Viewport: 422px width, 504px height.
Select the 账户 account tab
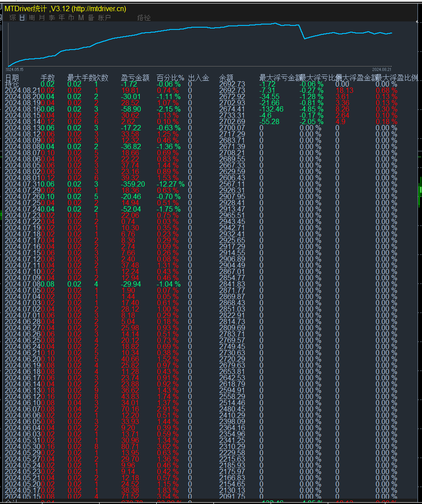click(104, 18)
